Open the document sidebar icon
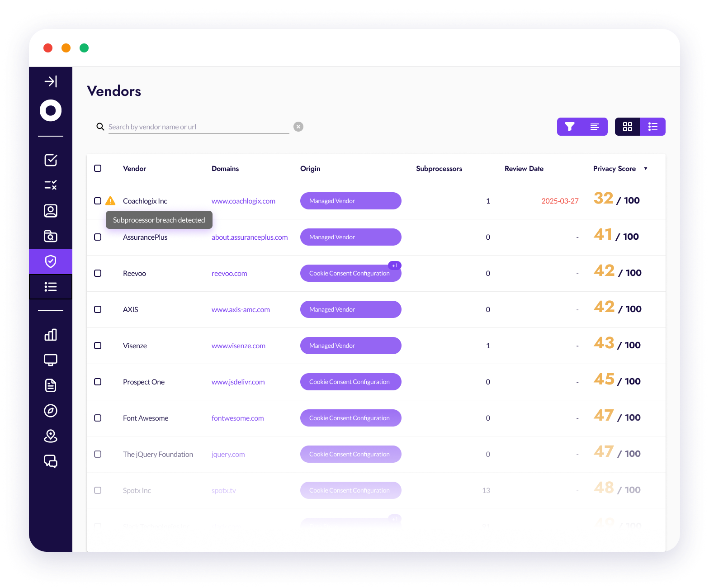 pyautogui.click(x=51, y=385)
